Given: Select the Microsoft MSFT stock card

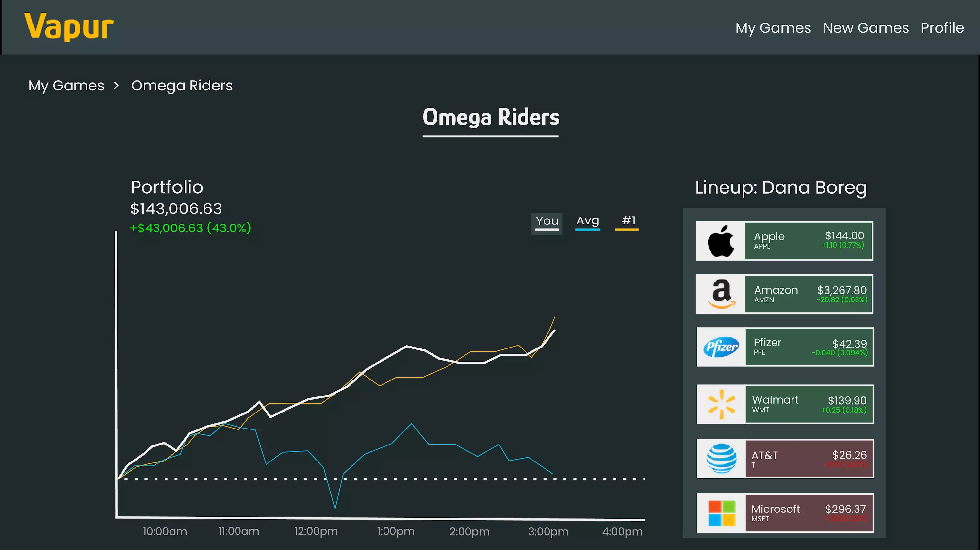Looking at the screenshot, I should coord(809,513).
